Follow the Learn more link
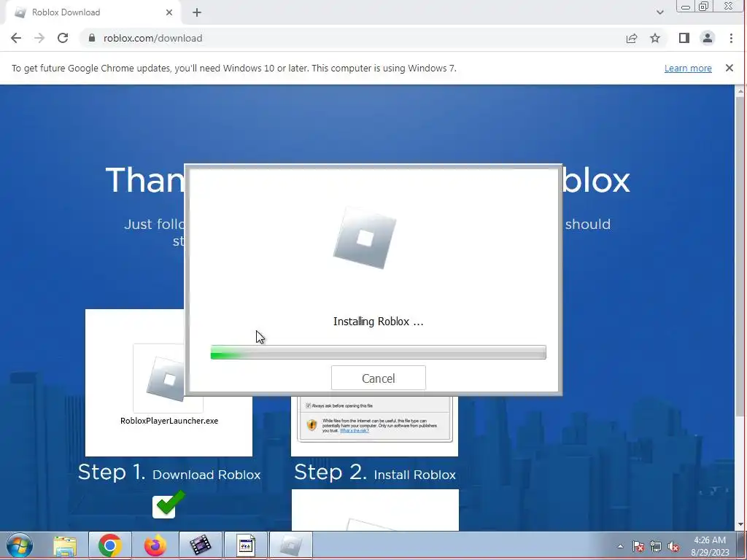 (688, 68)
